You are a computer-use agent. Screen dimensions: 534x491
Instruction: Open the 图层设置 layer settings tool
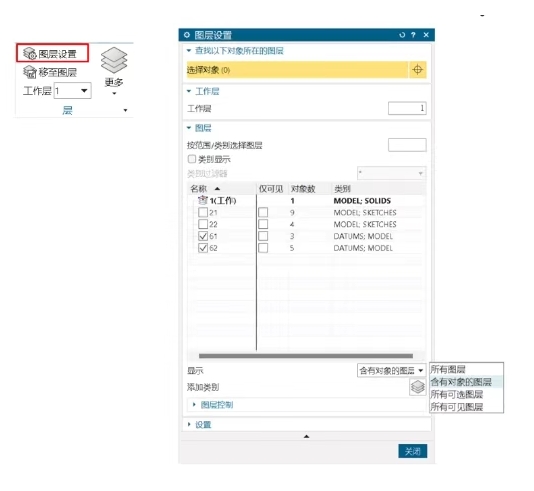coord(51,53)
